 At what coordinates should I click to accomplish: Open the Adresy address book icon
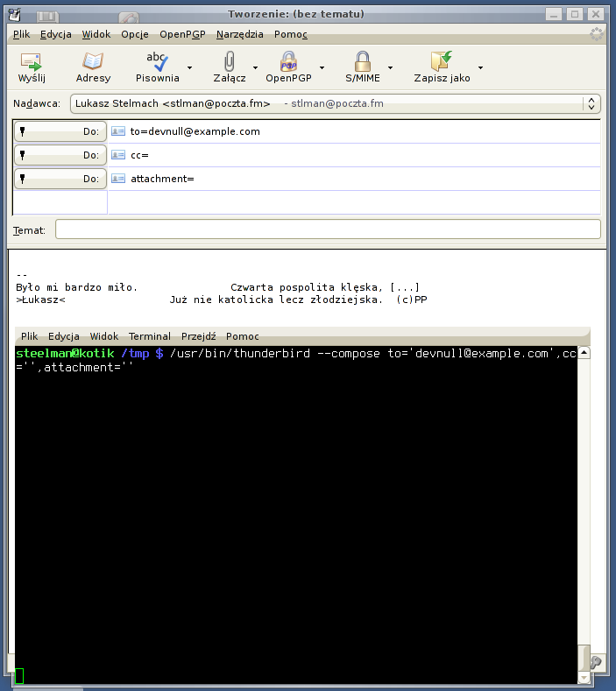tap(93, 61)
